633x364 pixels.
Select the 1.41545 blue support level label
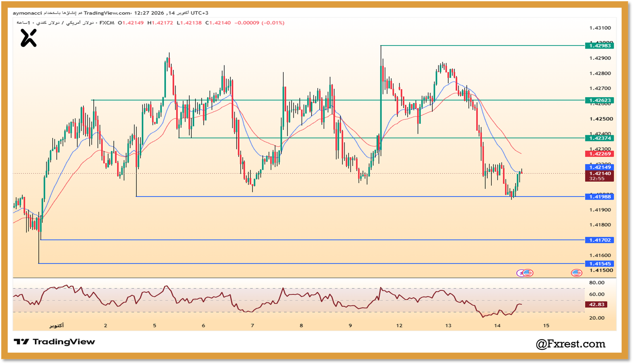click(x=599, y=264)
